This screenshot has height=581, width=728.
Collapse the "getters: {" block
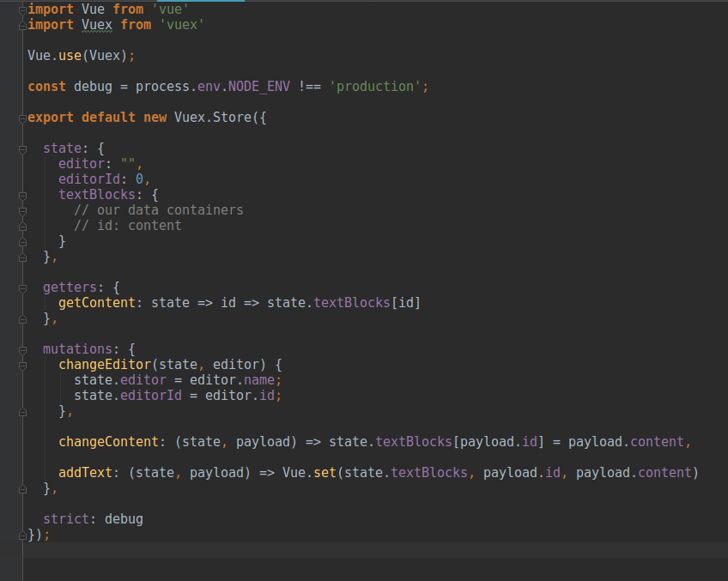coord(22,288)
